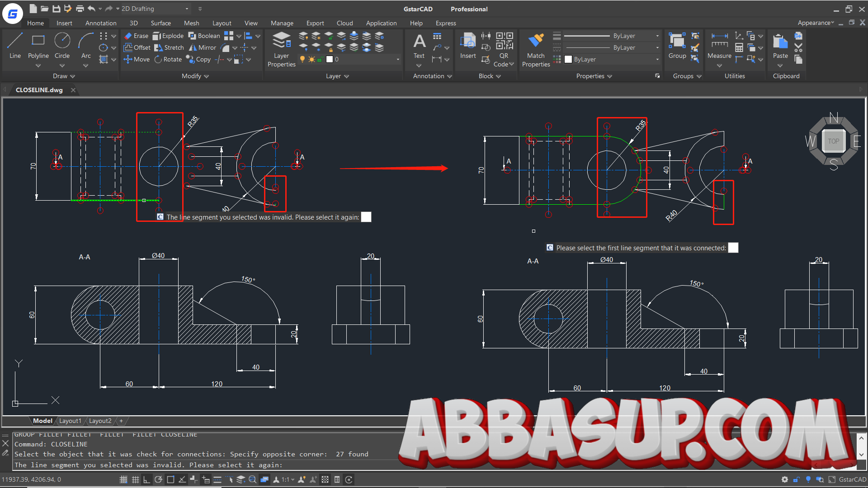
Task: Click the TOP face of view cube
Action: click(x=833, y=141)
